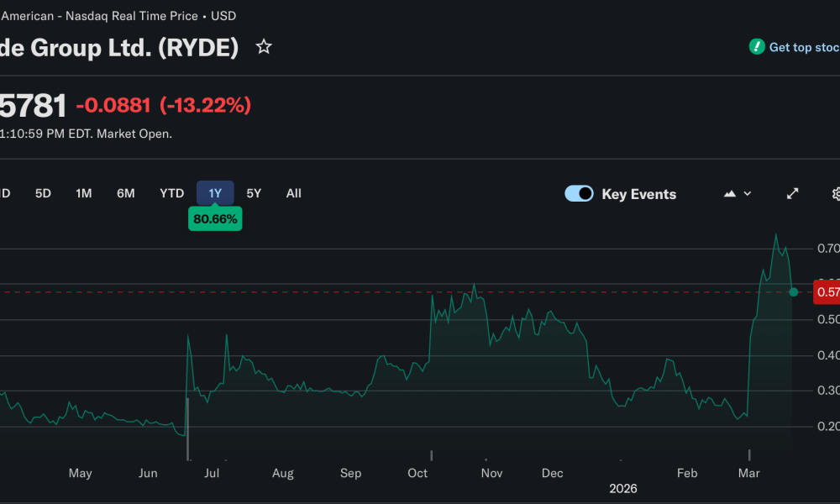Switch chart to 6M range
Image resolution: width=840 pixels, height=504 pixels.
126,193
